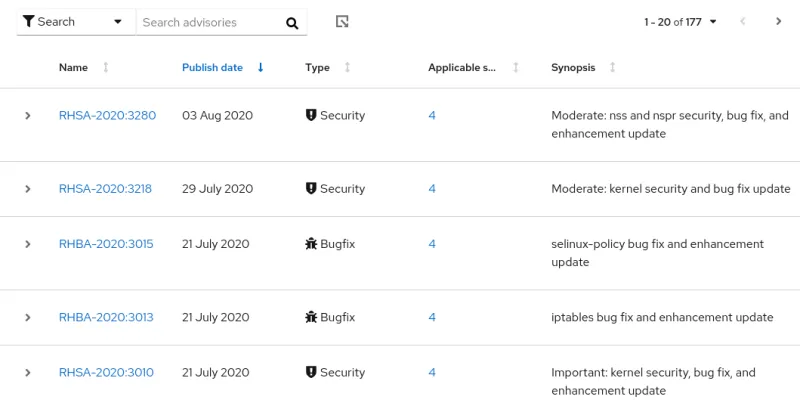Sort by Publish date arrow icon
Image resolution: width=800 pixels, height=412 pixels.
[x=261, y=68]
